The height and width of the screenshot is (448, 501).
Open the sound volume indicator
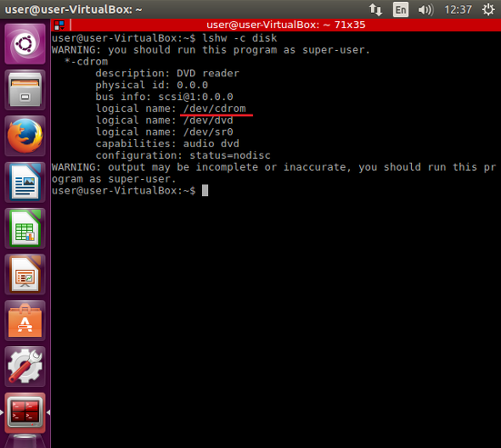(x=425, y=9)
